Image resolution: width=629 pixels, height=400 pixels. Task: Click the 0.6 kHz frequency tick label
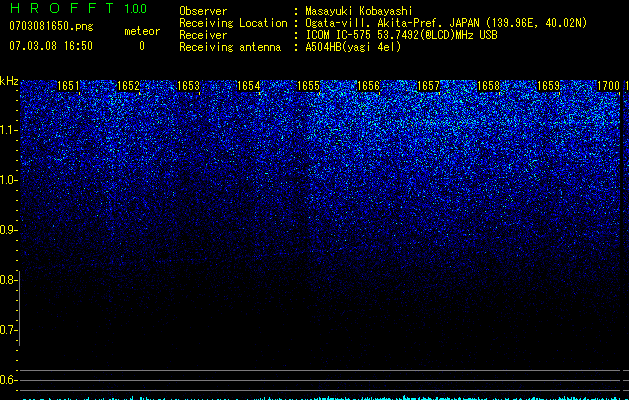[x=8, y=380]
